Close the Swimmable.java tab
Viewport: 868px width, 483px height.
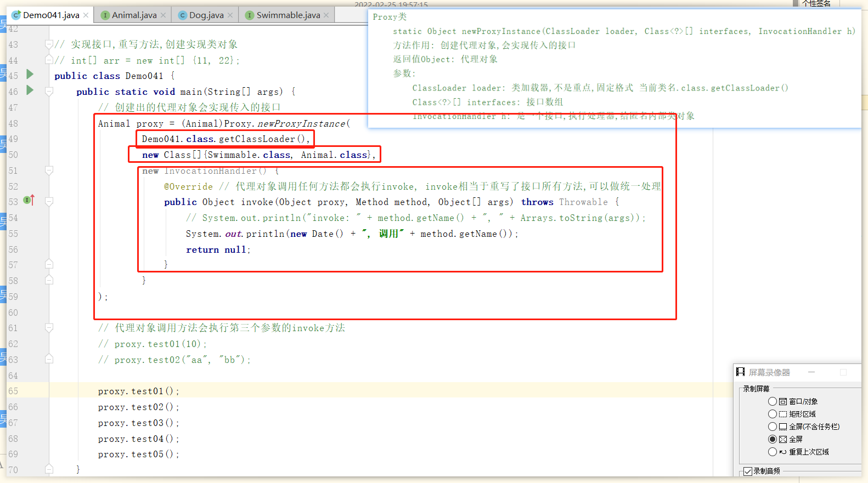326,15
